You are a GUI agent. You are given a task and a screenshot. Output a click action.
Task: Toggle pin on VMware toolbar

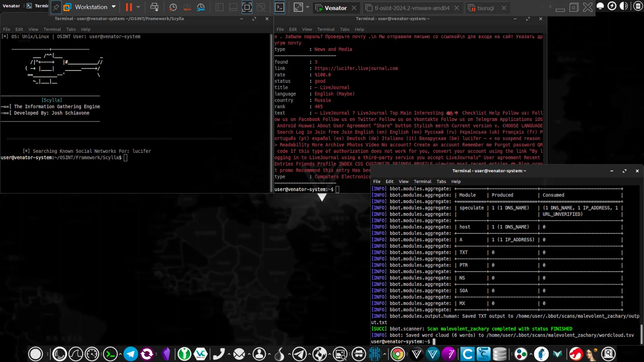coord(56,7)
